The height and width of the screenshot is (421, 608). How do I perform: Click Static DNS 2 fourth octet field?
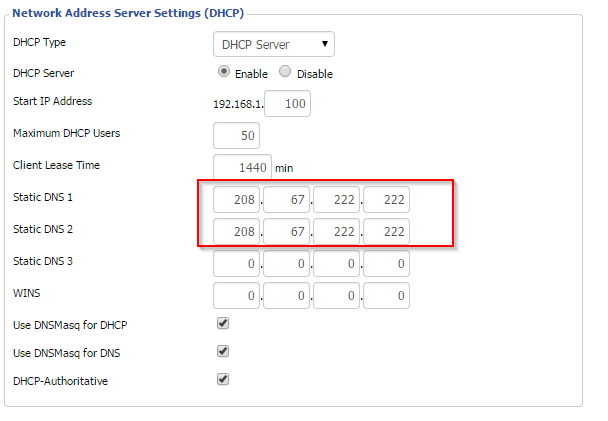pyautogui.click(x=386, y=231)
